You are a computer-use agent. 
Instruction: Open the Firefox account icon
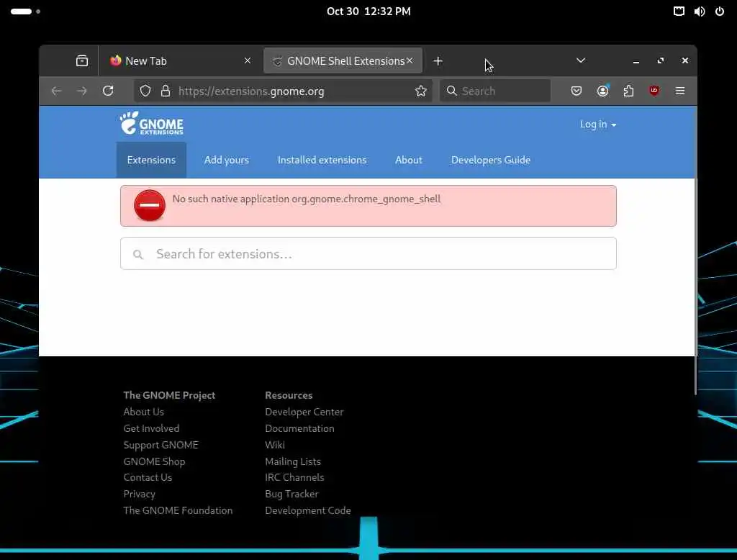click(602, 91)
